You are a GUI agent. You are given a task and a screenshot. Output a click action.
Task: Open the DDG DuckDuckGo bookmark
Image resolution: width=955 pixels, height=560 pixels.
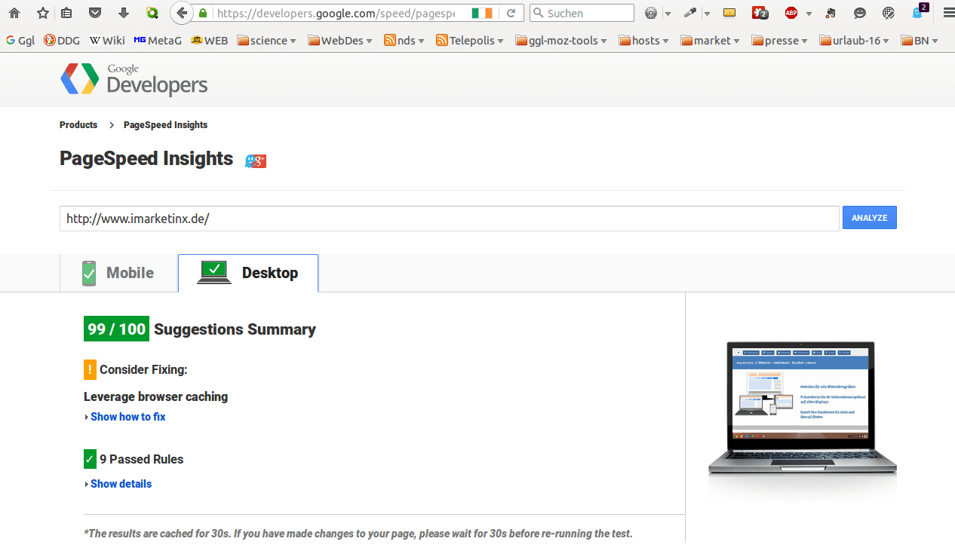[62, 41]
